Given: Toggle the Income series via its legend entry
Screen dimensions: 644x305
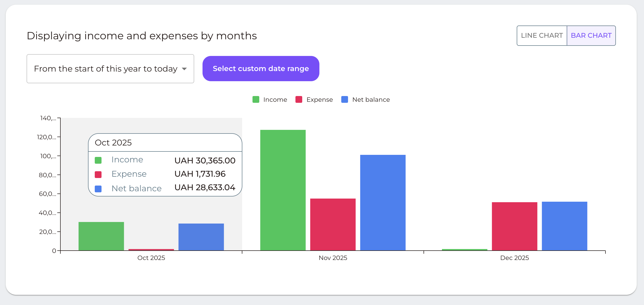Looking at the screenshot, I should click(x=269, y=99).
